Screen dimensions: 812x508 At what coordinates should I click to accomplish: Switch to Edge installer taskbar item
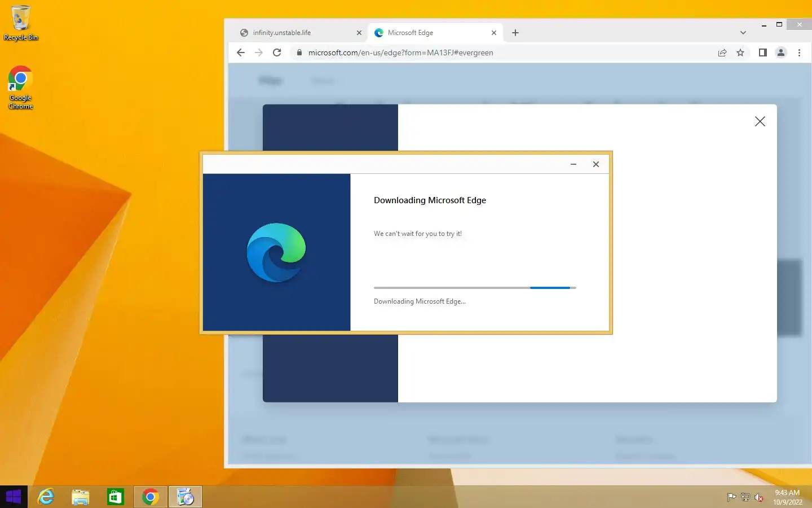[186, 497]
